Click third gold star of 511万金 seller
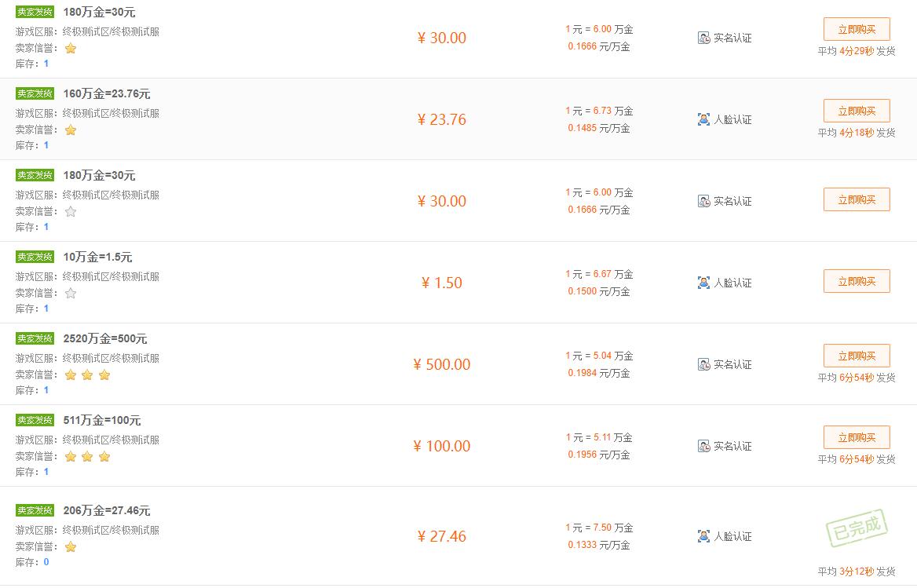The height and width of the screenshot is (588, 917). [x=104, y=456]
